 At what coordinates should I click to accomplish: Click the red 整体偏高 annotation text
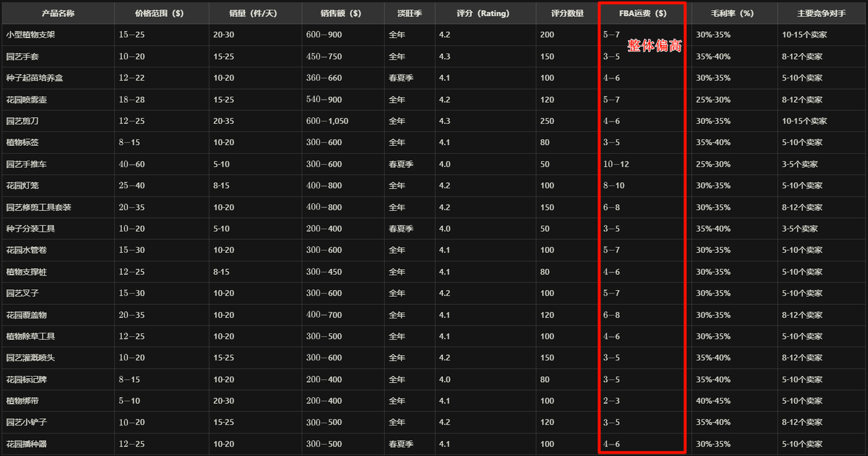(x=654, y=45)
